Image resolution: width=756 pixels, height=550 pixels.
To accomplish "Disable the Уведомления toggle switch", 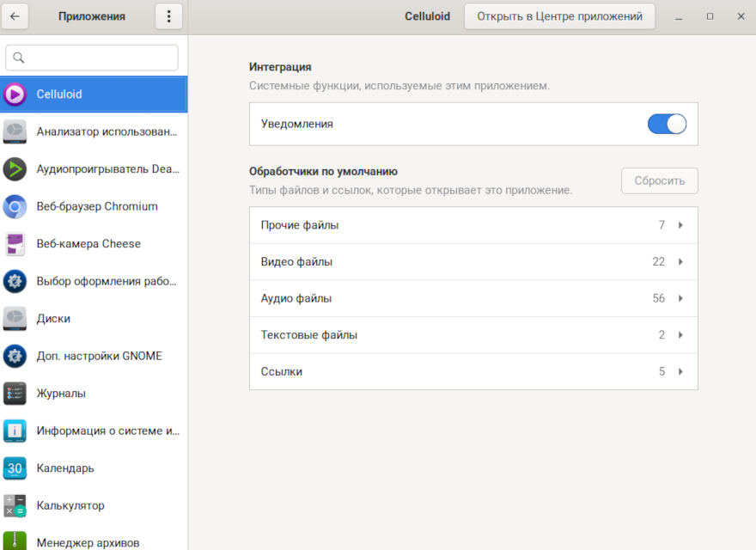I will click(667, 124).
